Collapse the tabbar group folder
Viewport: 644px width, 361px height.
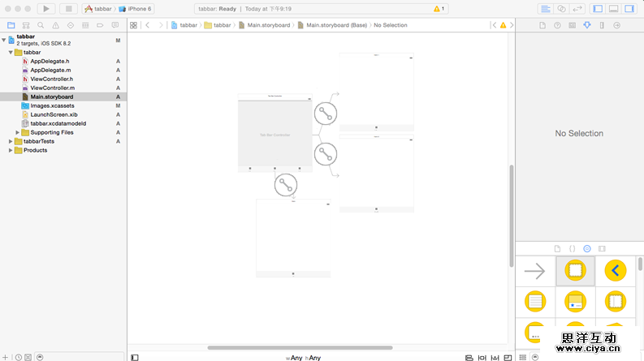pyautogui.click(x=11, y=52)
